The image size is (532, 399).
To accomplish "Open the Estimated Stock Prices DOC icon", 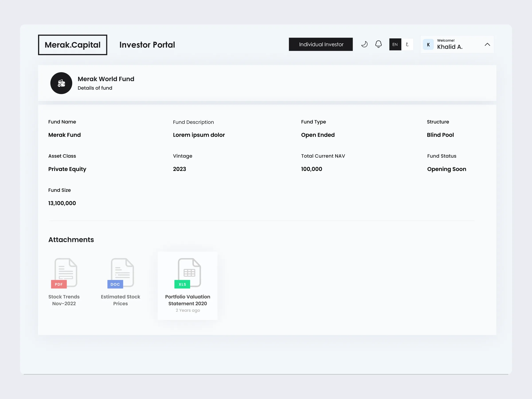I will click(x=121, y=273).
